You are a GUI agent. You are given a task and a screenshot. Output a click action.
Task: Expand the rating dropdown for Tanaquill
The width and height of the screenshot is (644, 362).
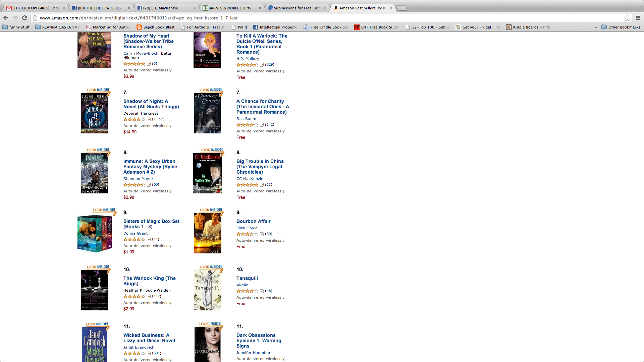(x=262, y=291)
